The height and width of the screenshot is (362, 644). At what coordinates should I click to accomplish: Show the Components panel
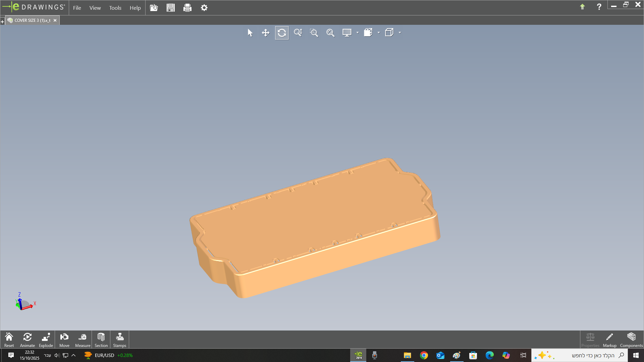point(631,340)
